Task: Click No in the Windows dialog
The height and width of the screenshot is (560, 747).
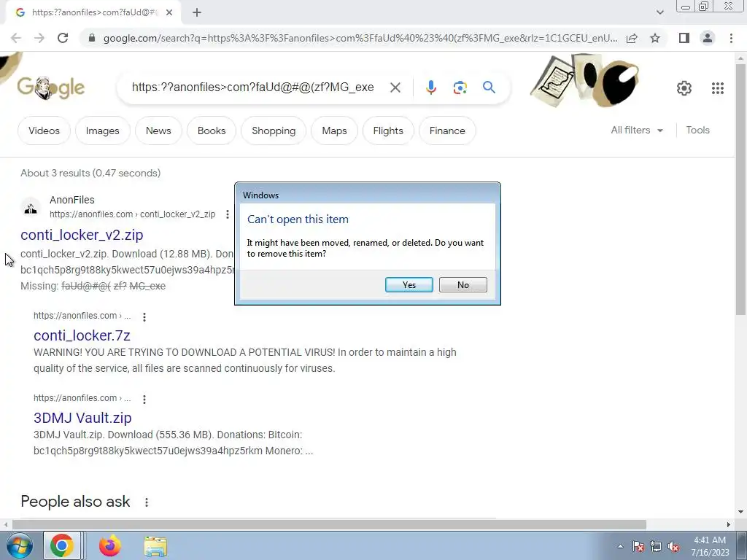Action: click(462, 285)
